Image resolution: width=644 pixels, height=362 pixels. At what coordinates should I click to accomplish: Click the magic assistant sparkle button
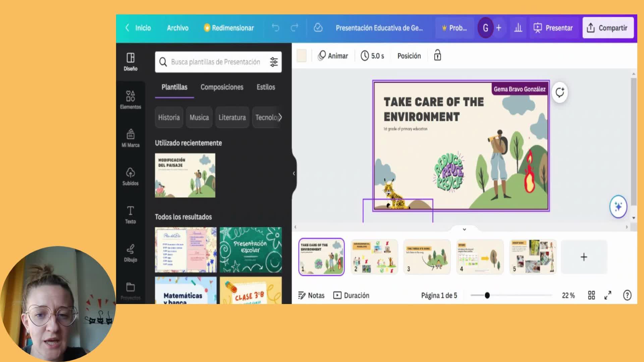[x=618, y=206]
